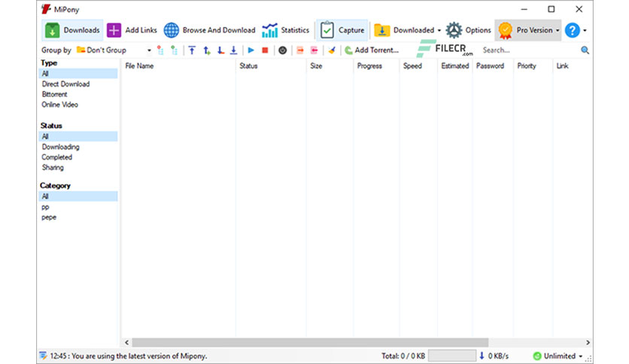
Task: Expand the Downloaded folder dropdown arrow
Action: pyautogui.click(x=439, y=31)
